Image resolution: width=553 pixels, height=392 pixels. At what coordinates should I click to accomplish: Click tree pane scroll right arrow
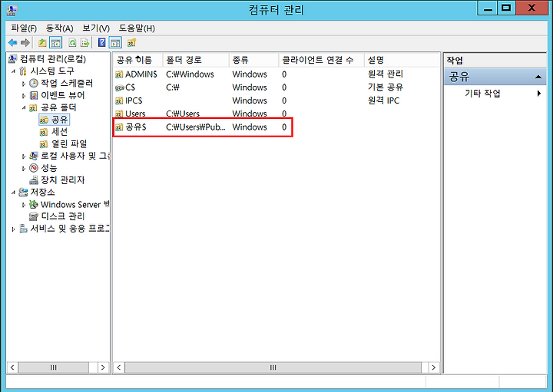103,367
